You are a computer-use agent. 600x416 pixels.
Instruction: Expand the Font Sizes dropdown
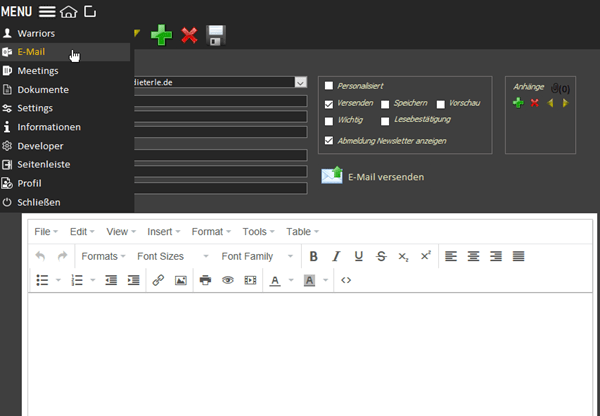(x=166, y=256)
